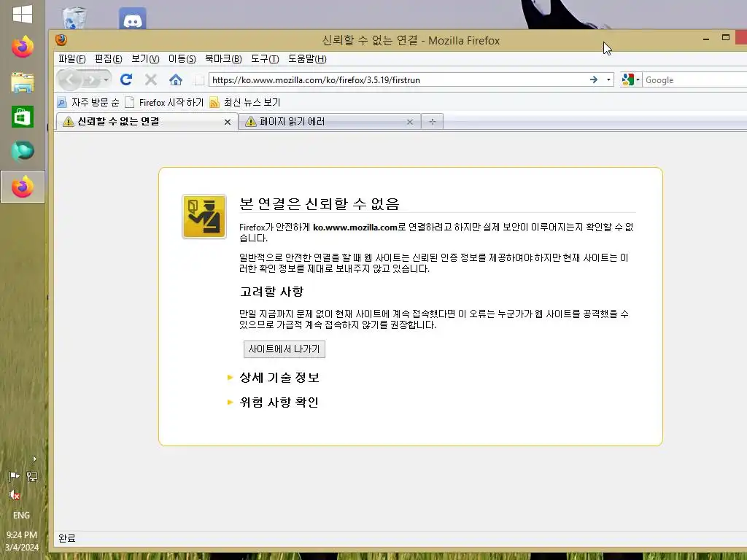747x560 pixels.
Task: Click the Firefox logo in title bar
Action: pos(61,39)
